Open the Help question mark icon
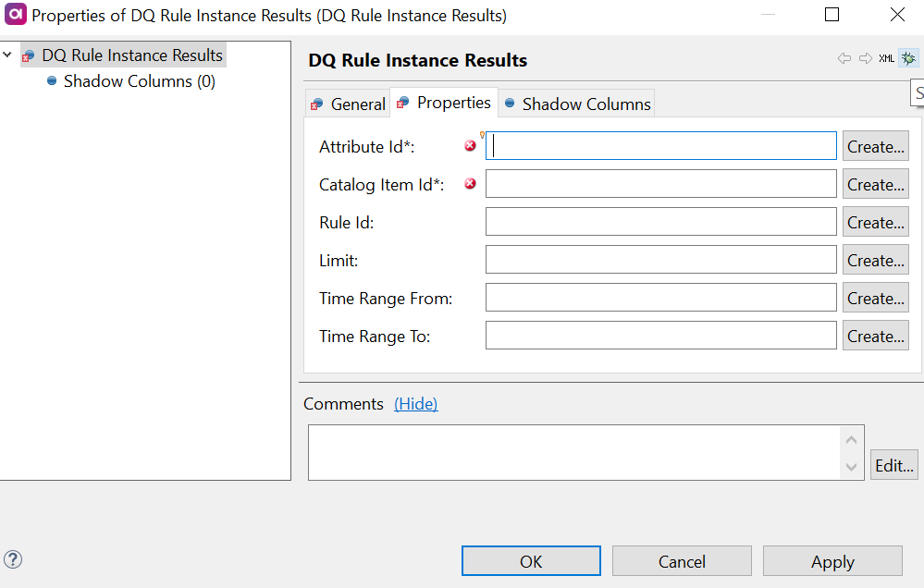This screenshot has width=924, height=588. click(x=13, y=559)
